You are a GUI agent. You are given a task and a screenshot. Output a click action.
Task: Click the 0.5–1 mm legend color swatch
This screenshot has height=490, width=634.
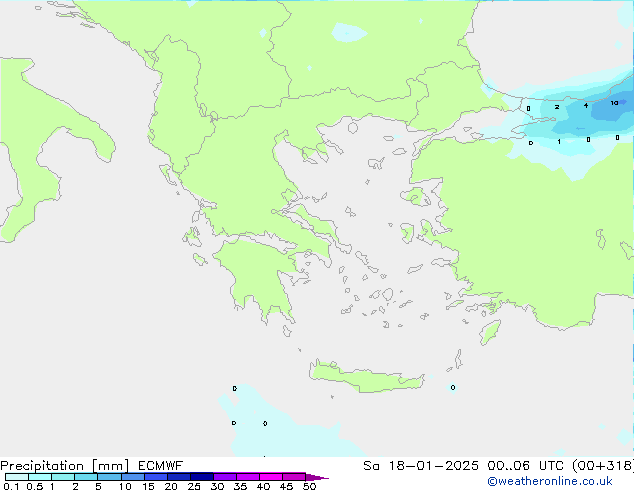pos(40,477)
